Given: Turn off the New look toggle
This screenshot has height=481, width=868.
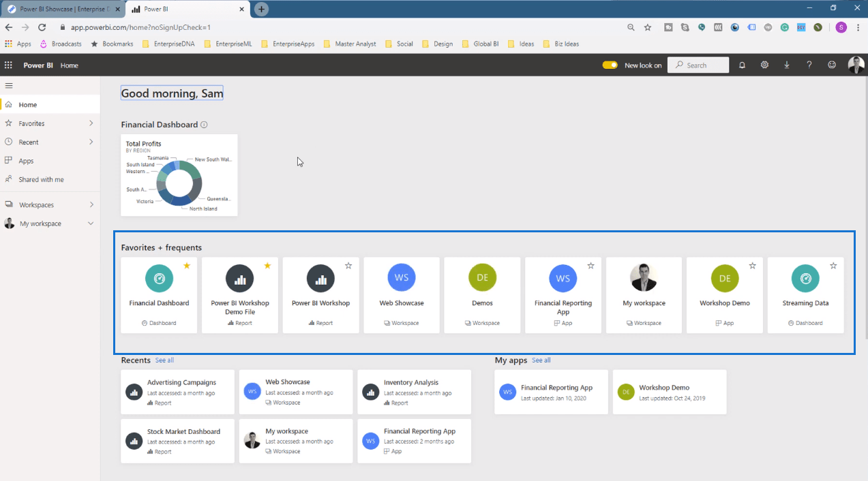Looking at the screenshot, I should (610, 65).
